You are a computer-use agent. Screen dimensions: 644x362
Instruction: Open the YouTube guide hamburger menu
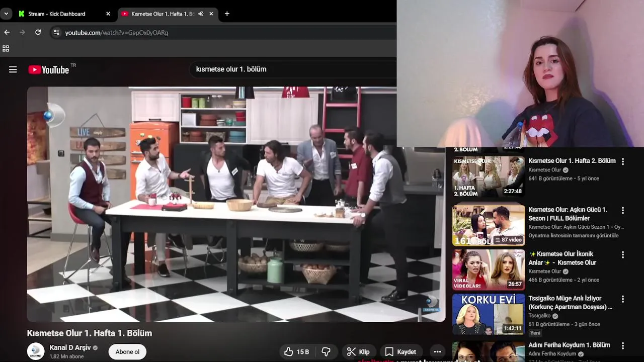(x=13, y=69)
